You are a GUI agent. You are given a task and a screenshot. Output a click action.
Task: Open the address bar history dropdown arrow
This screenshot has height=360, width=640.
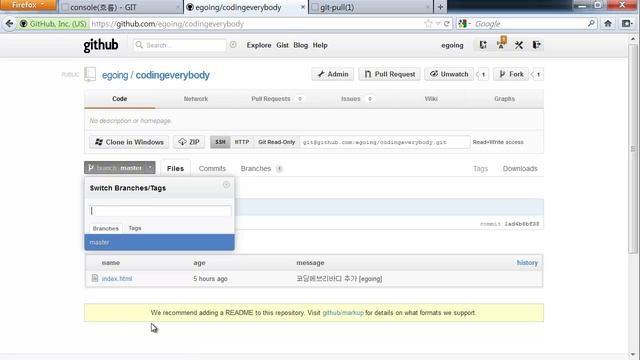point(438,24)
